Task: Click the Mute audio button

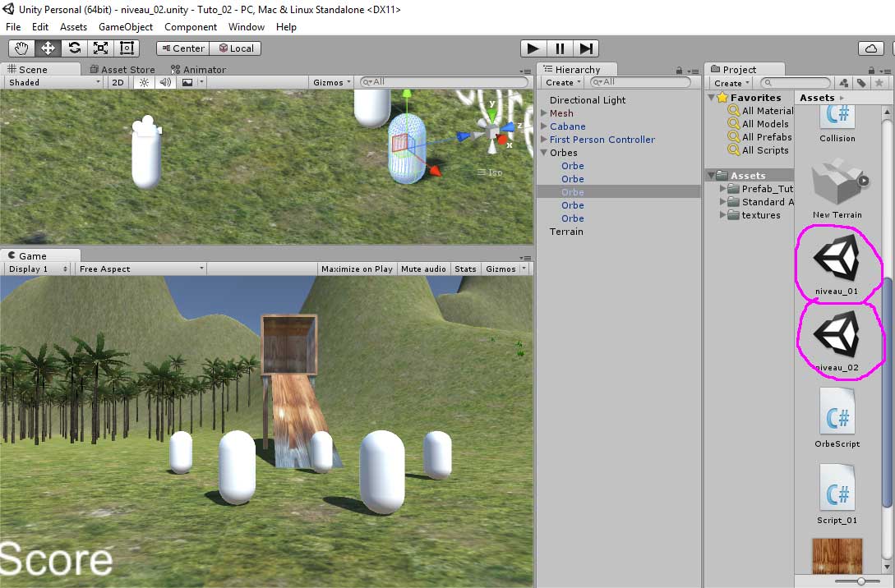Action: 423,269
